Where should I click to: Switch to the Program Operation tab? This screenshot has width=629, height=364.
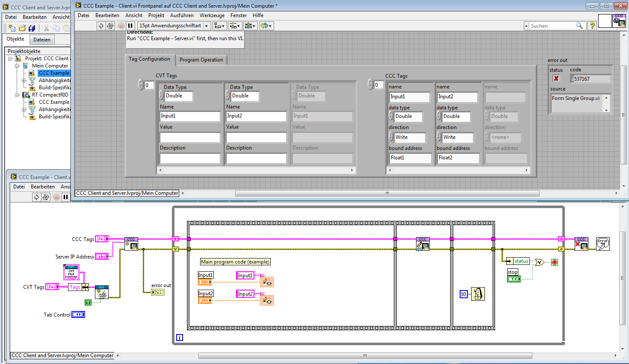pyautogui.click(x=201, y=60)
